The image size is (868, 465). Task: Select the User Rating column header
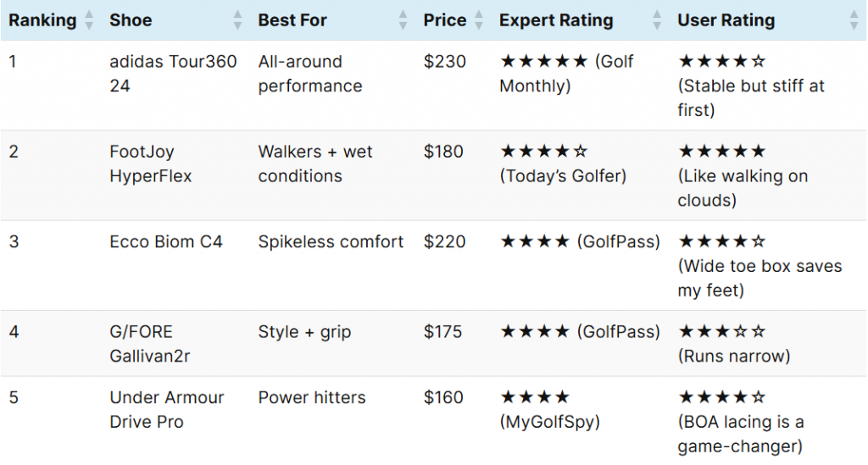726,20
